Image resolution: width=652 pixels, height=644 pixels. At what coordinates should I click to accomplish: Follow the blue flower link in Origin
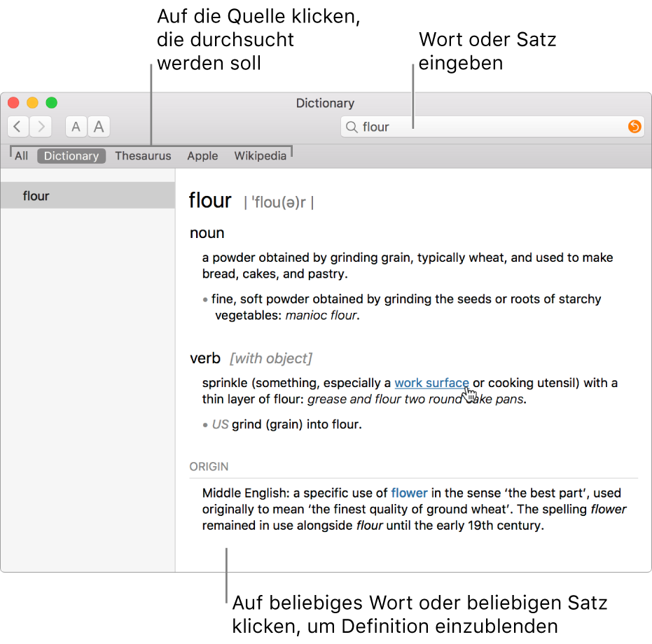coord(409,493)
